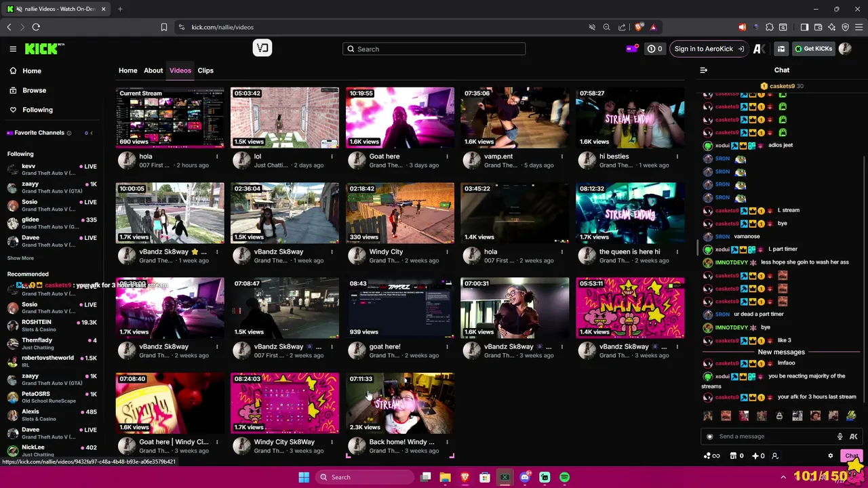The width and height of the screenshot is (868, 488).
Task: Open options menu for 'hola' current stream
Action: [217, 157]
